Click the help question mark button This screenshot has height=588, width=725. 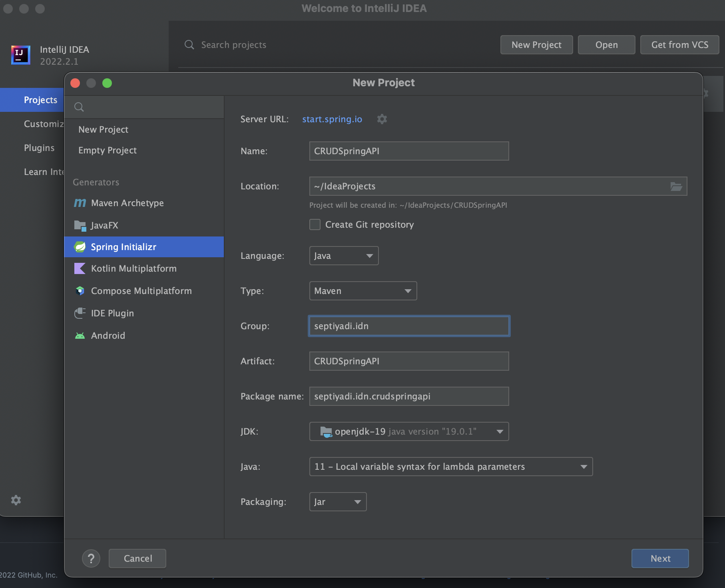pos(91,558)
